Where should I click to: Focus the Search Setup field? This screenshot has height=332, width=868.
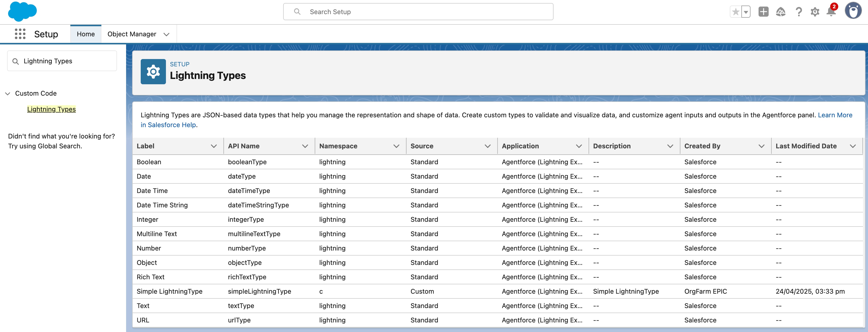(x=418, y=12)
